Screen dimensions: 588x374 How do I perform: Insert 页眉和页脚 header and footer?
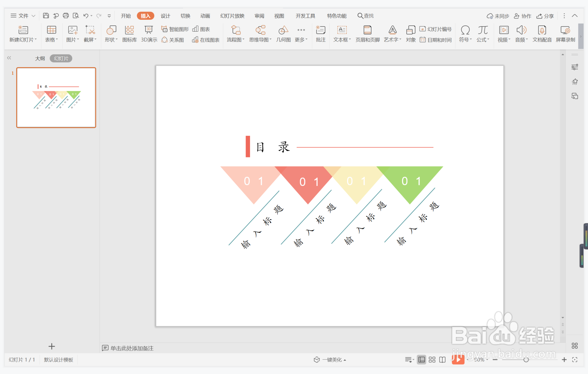click(x=367, y=34)
